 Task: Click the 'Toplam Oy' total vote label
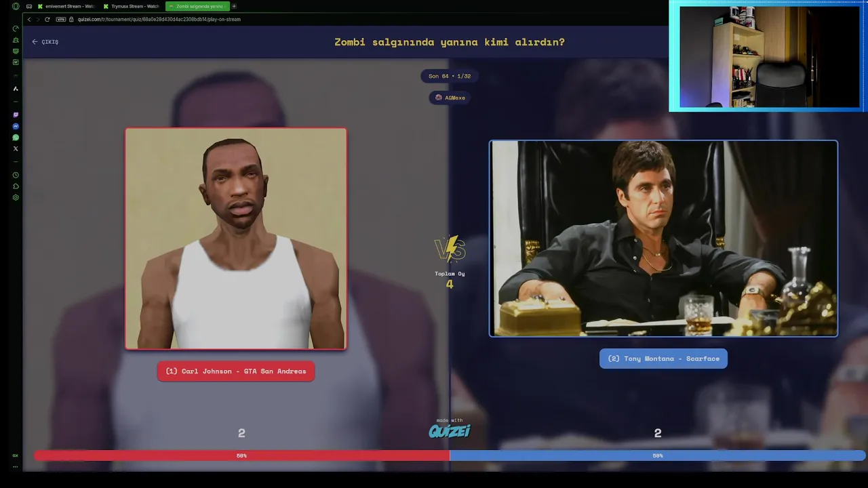pos(450,274)
